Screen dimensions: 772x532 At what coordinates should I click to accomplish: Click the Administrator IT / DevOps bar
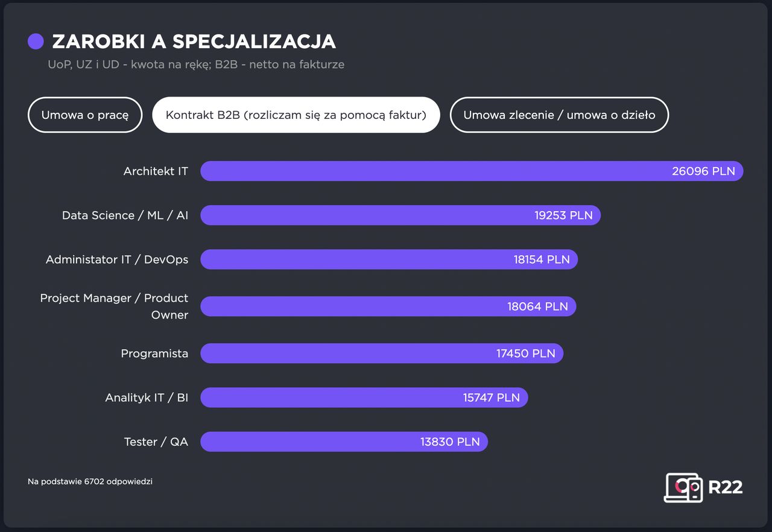coord(388,259)
